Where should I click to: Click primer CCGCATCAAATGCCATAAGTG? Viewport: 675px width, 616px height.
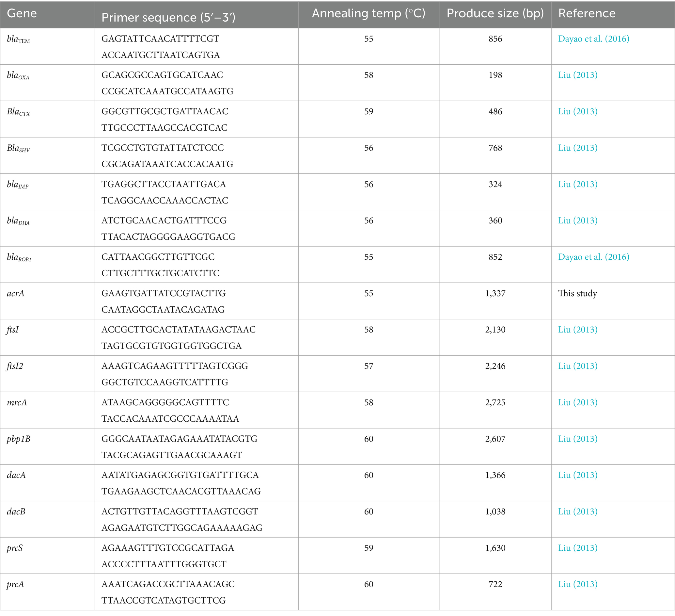[167, 91]
